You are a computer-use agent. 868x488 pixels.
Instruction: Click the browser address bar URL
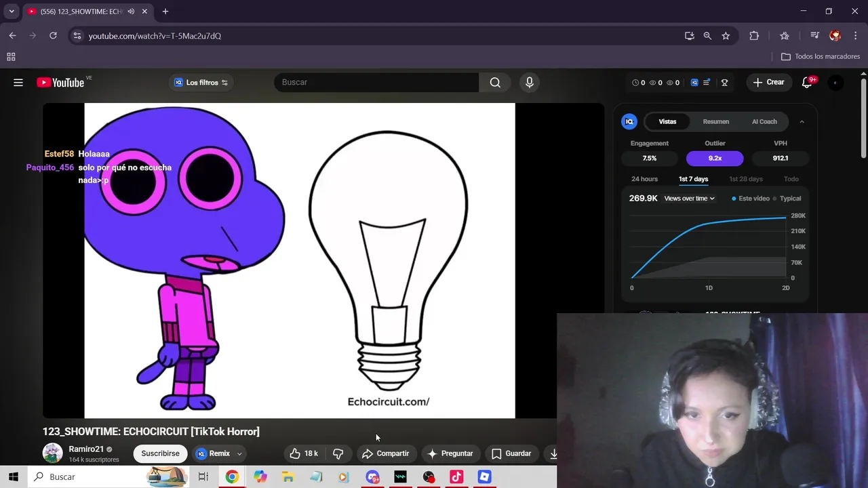[155, 36]
